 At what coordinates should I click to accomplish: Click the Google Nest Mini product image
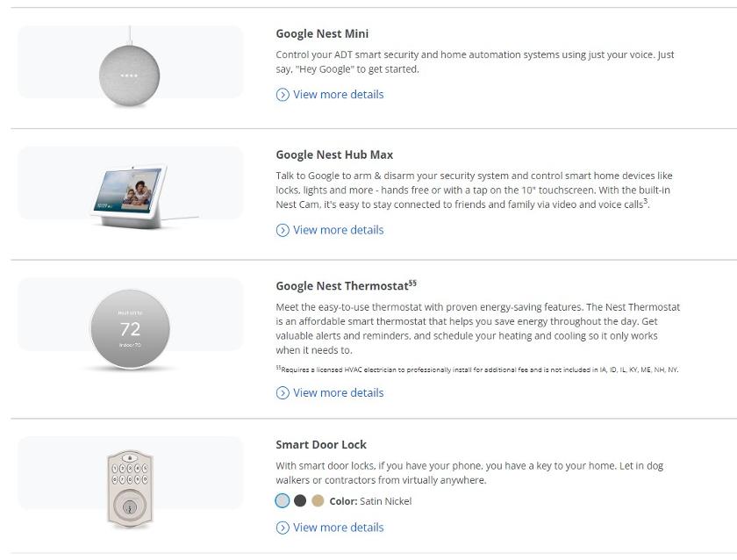coord(130,68)
